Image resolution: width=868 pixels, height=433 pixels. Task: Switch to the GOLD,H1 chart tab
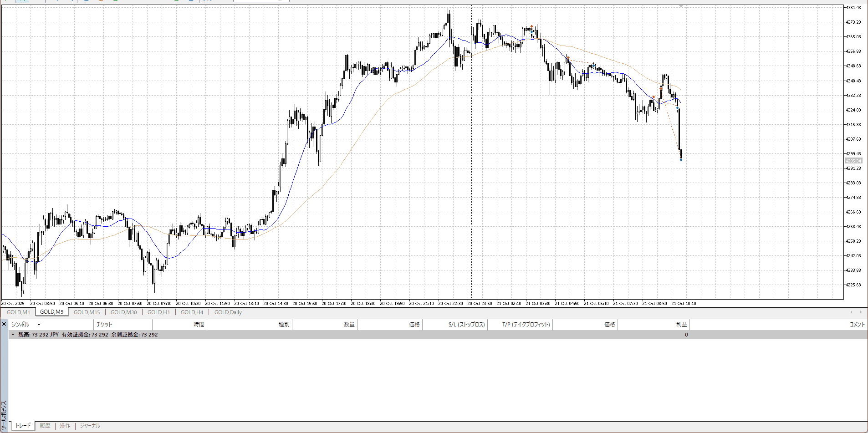(x=158, y=312)
